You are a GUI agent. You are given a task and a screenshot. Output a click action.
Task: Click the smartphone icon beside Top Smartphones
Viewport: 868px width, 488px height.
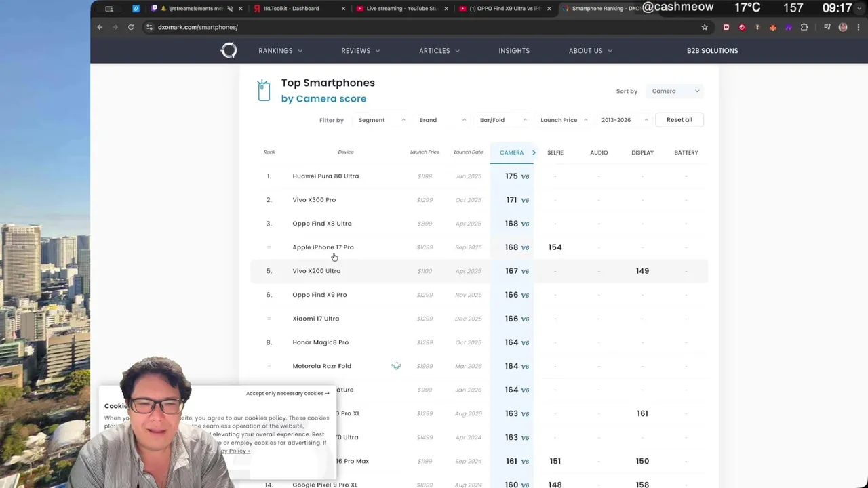coord(264,90)
